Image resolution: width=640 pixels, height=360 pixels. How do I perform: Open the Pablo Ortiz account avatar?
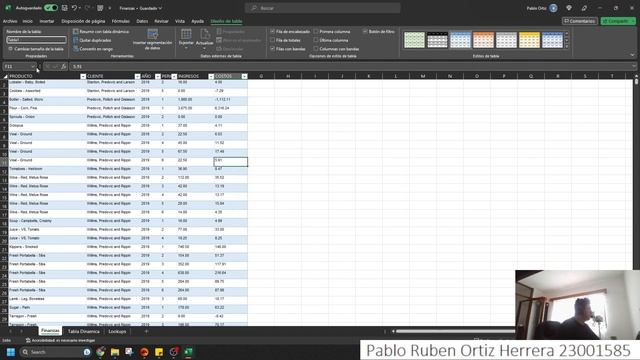[x=553, y=8]
